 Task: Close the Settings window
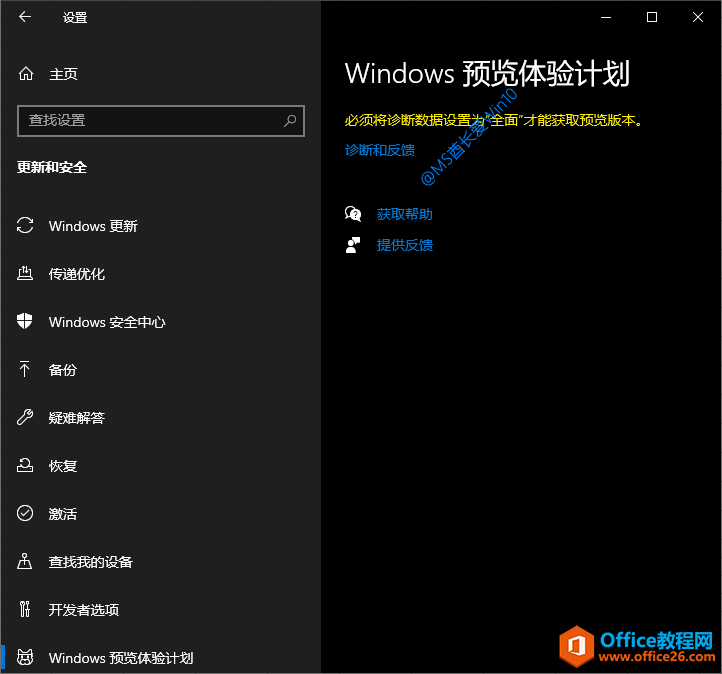698,17
